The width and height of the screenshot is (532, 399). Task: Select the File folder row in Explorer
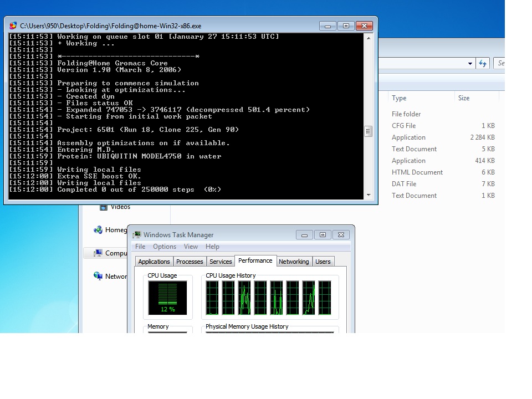(x=443, y=114)
